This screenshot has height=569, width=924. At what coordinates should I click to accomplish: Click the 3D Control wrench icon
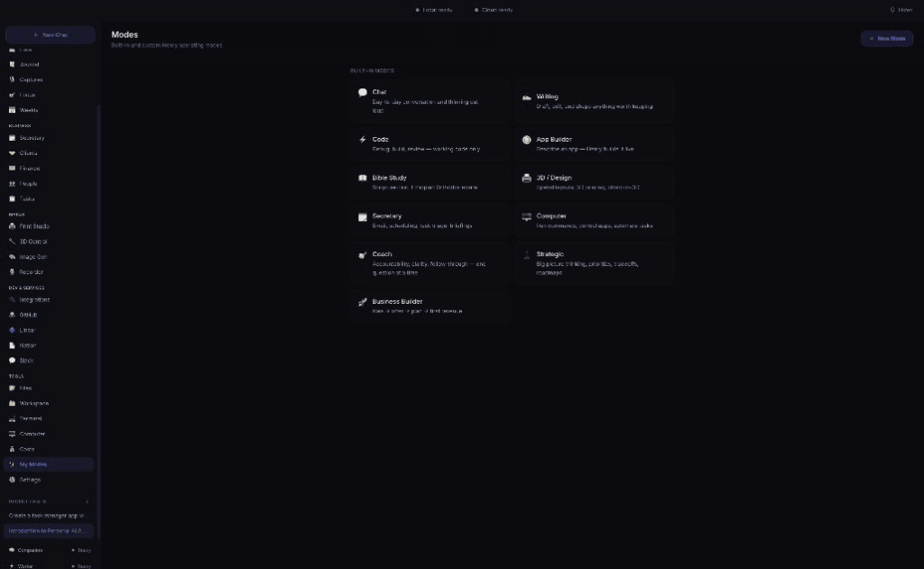pyautogui.click(x=12, y=242)
